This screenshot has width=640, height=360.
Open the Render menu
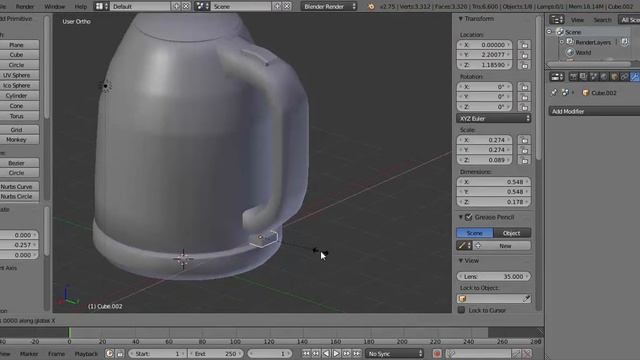point(25,7)
